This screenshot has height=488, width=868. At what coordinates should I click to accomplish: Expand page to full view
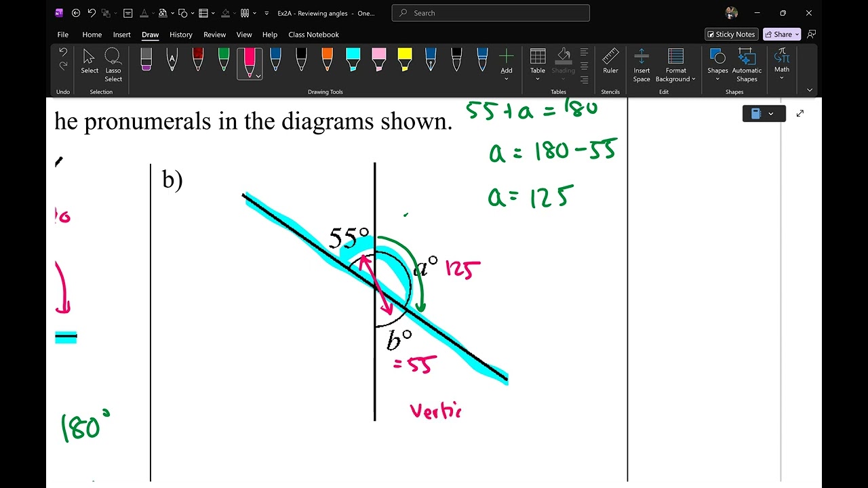800,113
